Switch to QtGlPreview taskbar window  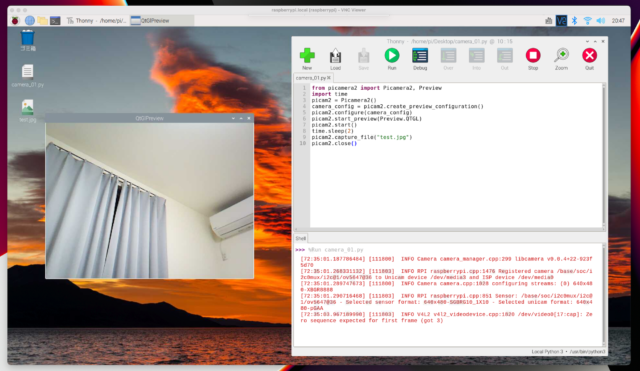(x=162, y=20)
